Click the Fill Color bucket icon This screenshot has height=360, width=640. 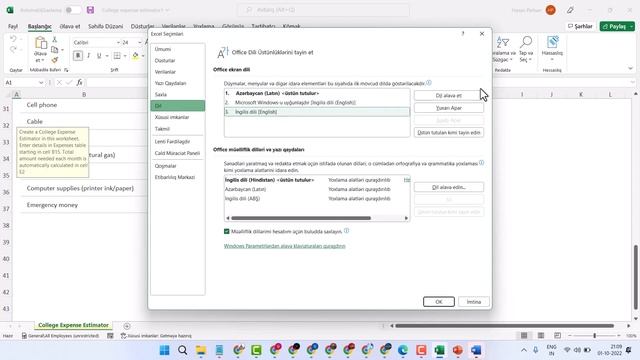[136, 56]
